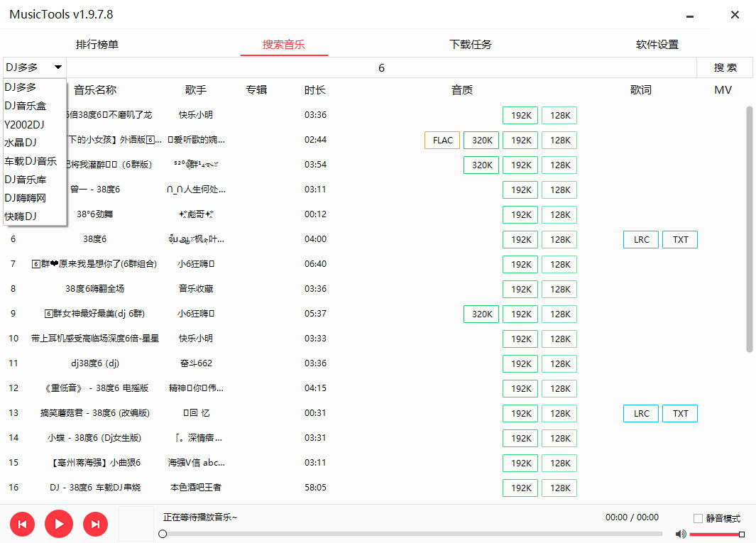Click inside the search input field
Viewport: 756px width, 543px height.
(383, 67)
